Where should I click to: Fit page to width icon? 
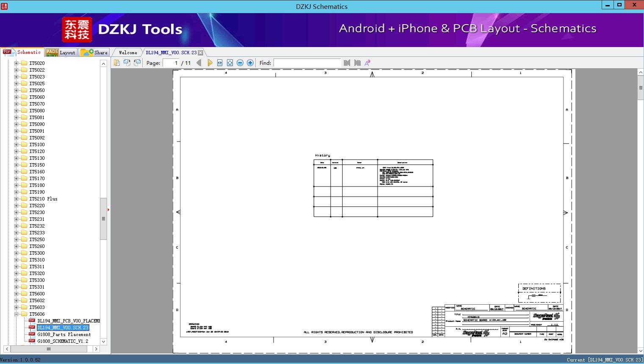click(220, 63)
